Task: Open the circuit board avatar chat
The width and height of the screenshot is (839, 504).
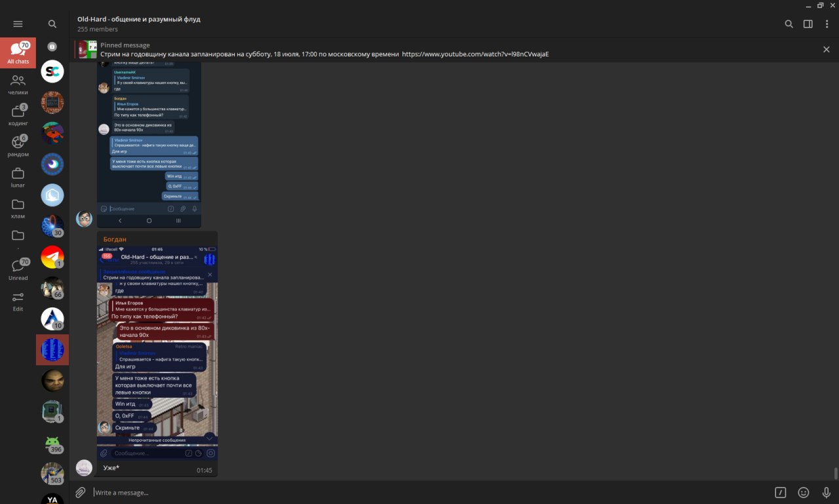Action: pyautogui.click(x=52, y=102)
